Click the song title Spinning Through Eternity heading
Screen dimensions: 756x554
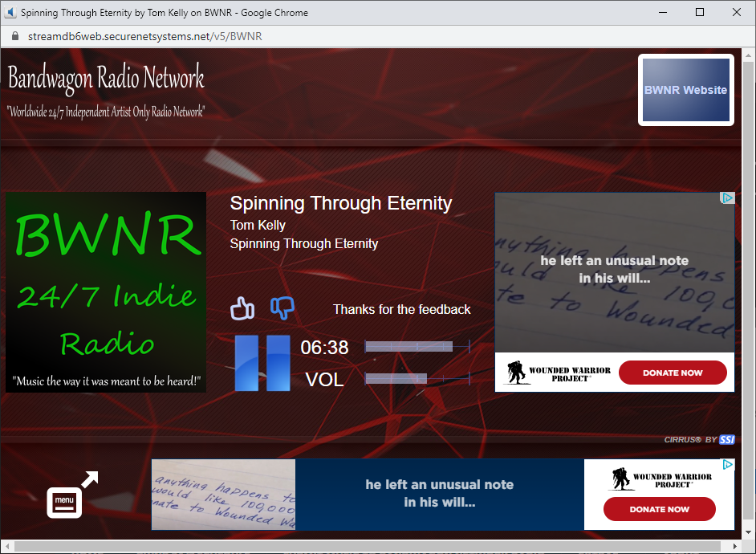point(341,203)
